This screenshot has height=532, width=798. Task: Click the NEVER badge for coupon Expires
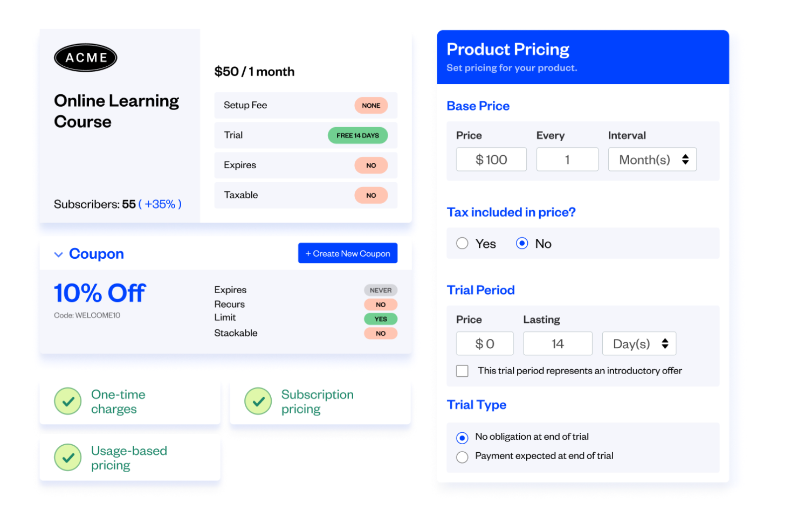point(381,290)
